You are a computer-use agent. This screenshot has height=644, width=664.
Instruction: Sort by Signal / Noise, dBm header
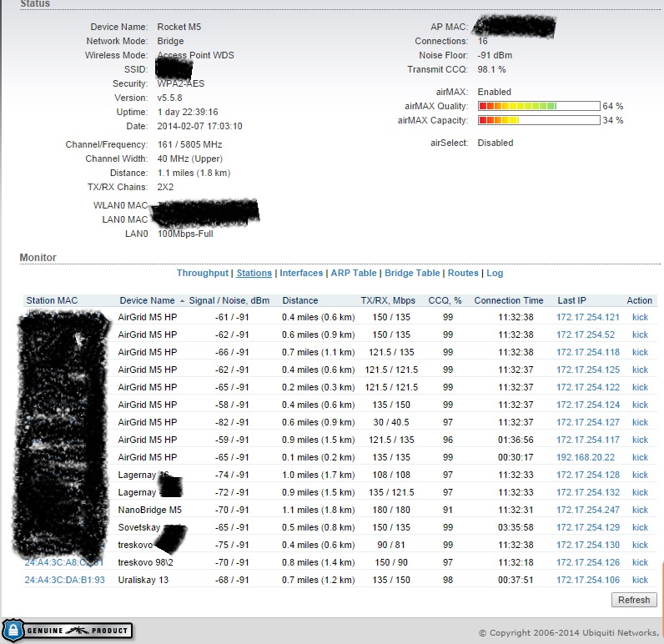(229, 300)
